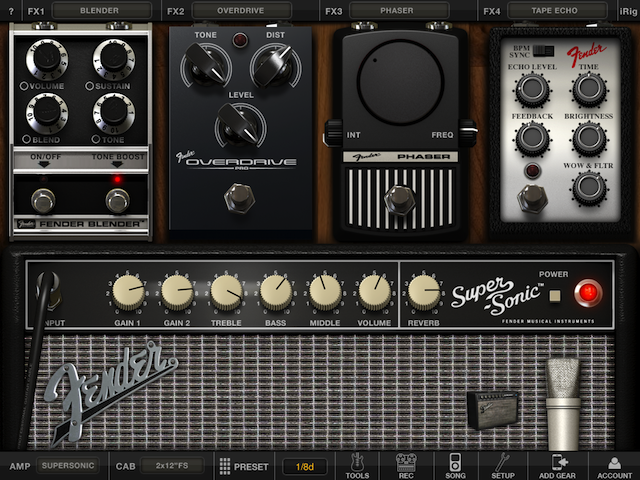
Task: Open the PRESET grid icon
Action: (x=225, y=466)
